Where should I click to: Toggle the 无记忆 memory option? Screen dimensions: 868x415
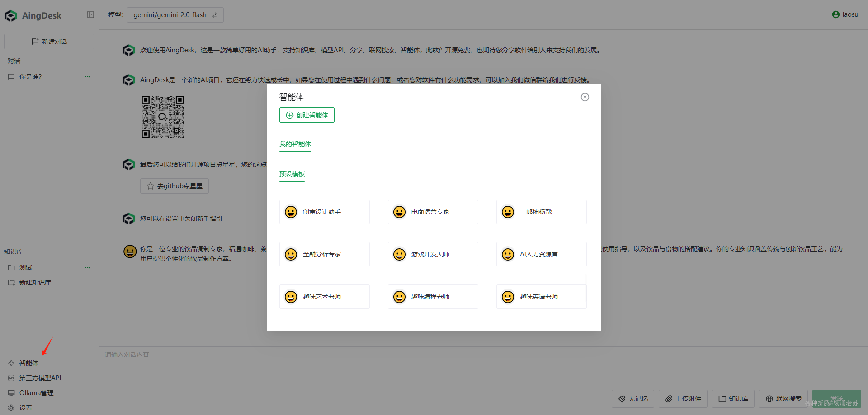point(633,399)
